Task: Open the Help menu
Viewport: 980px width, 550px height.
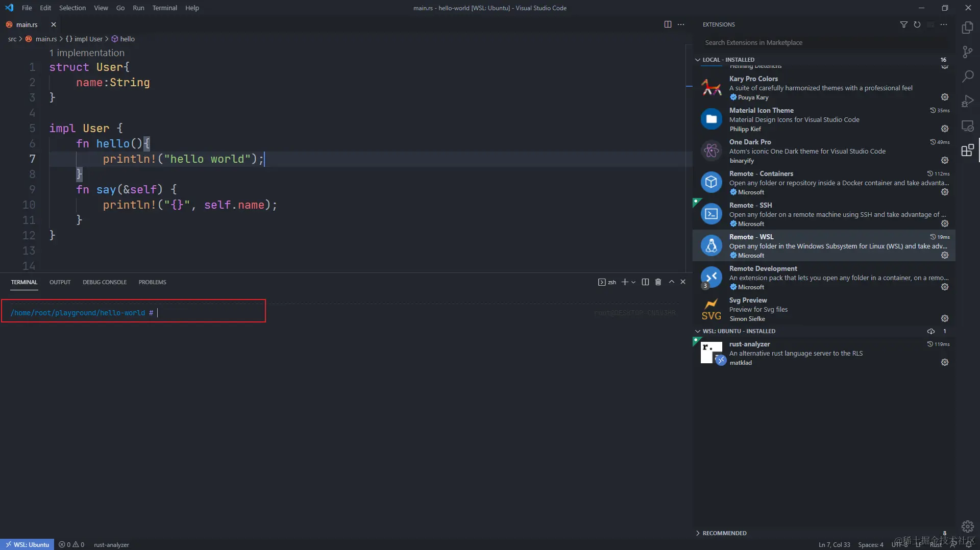Action: (x=192, y=8)
